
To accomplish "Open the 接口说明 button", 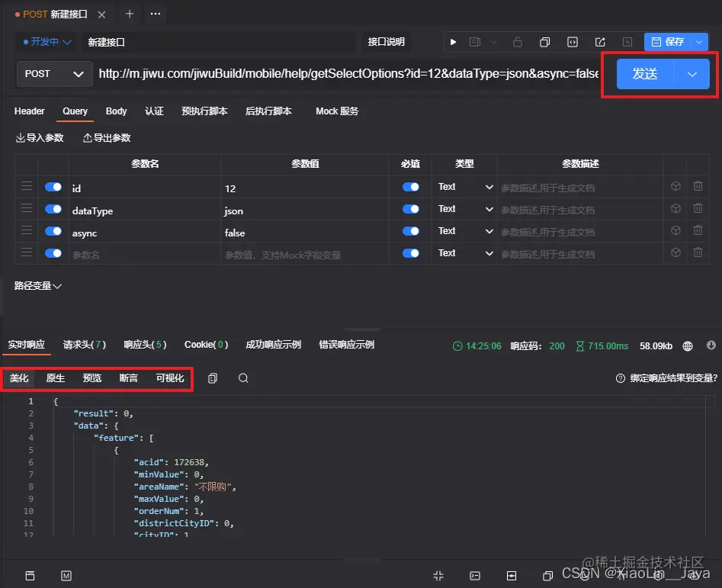I will pos(387,42).
